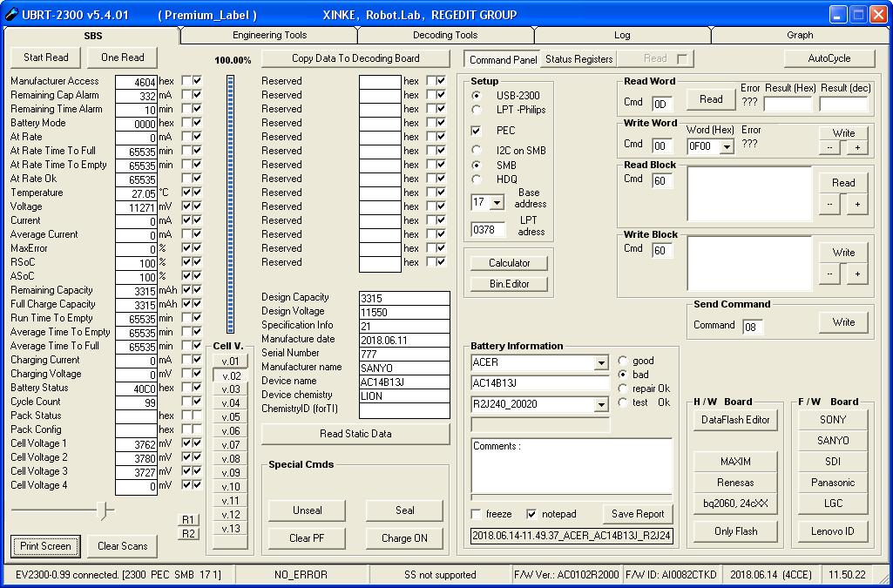Mark battery as good

pyautogui.click(x=623, y=361)
